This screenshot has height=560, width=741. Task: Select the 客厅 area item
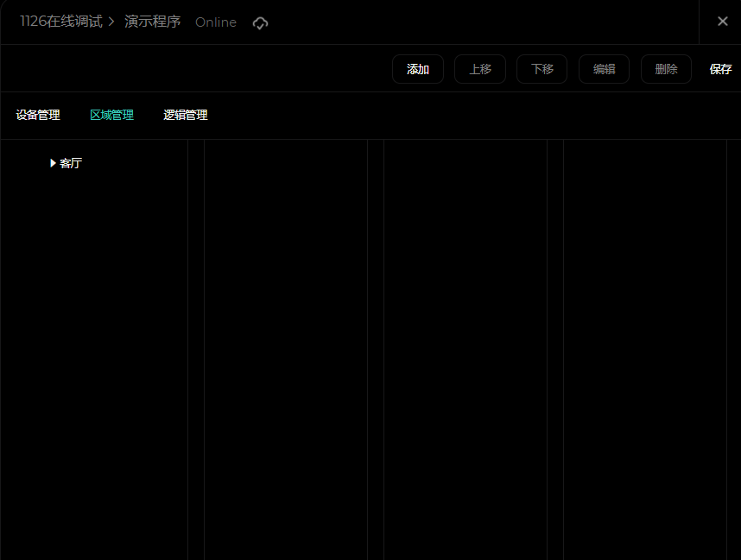coord(71,163)
